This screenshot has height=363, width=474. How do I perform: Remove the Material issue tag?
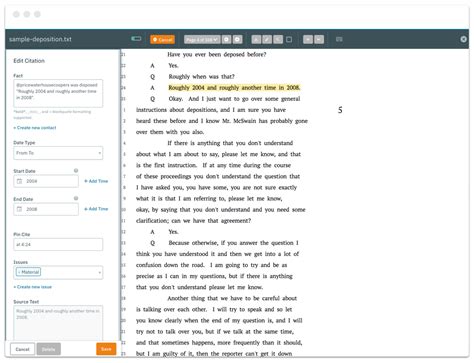[19, 272]
